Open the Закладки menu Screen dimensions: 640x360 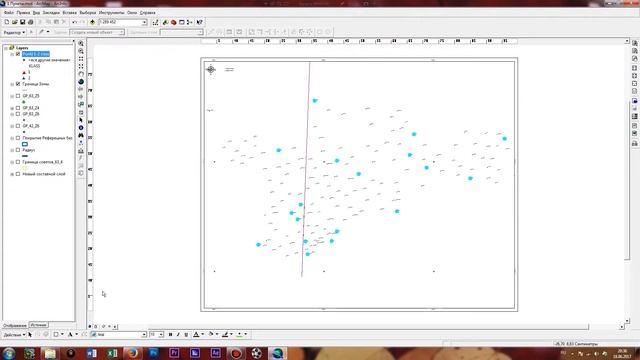[51, 13]
